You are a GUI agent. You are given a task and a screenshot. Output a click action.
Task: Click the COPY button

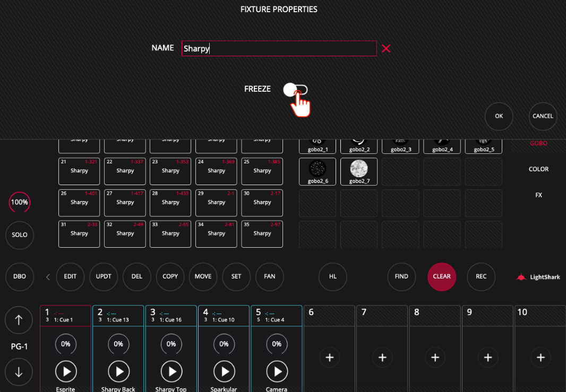170,276
